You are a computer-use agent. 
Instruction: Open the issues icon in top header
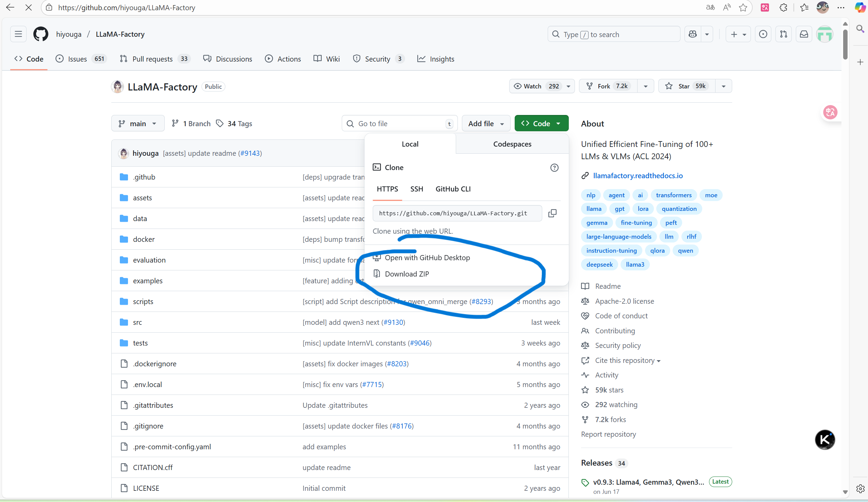[x=763, y=34]
